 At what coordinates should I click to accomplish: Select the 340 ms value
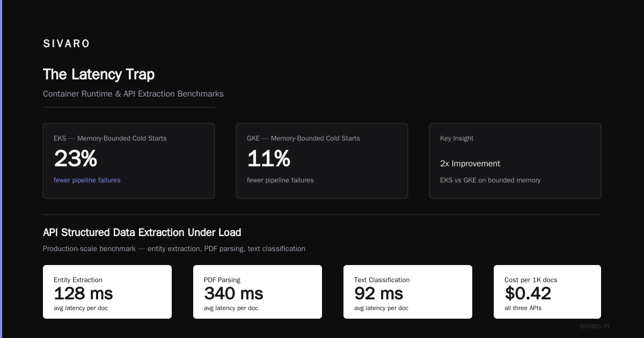[233, 293]
